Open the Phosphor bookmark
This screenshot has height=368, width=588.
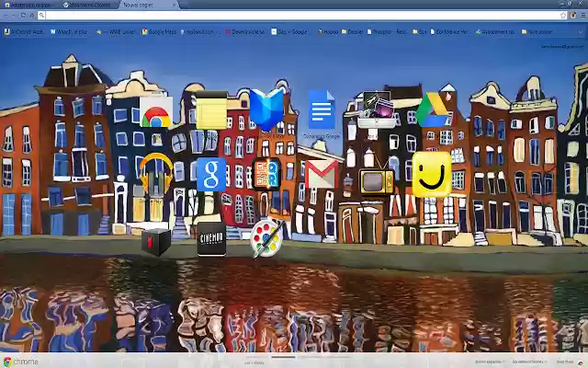387,32
